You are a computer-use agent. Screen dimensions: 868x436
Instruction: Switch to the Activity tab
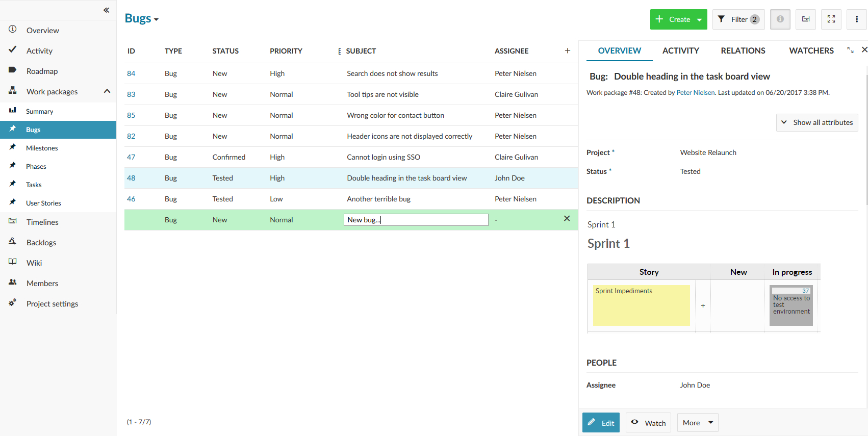click(680, 50)
